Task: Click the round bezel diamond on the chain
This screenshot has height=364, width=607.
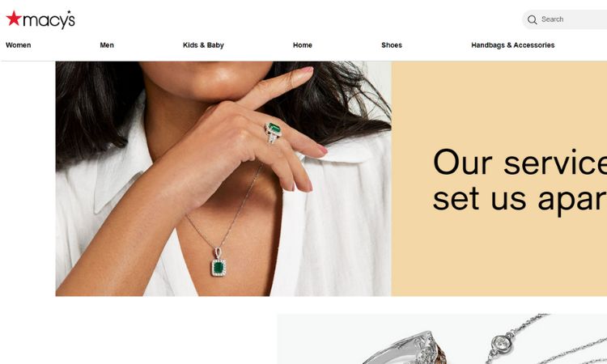Action: click(x=501, y=345)
